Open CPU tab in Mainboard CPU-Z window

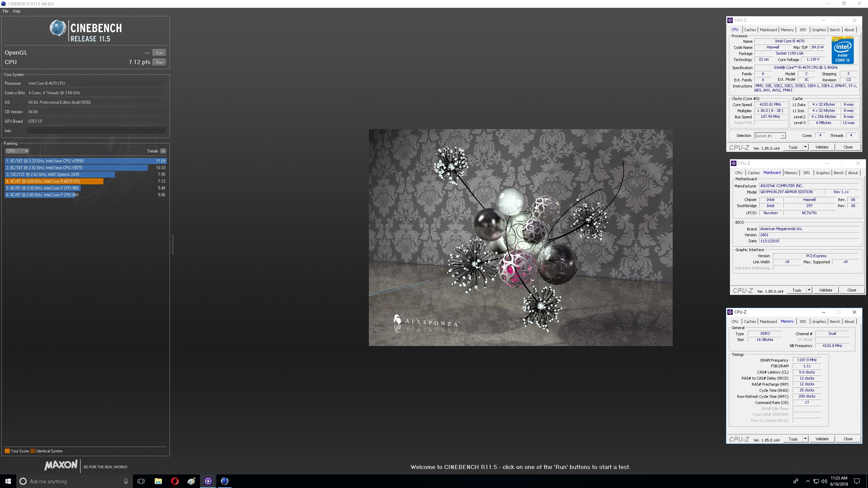point(738,173)
